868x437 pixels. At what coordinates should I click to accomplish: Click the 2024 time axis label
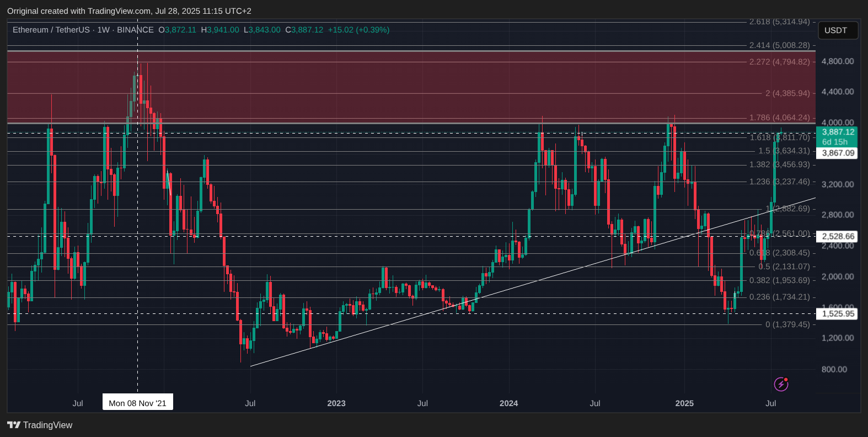pos(508,403)
